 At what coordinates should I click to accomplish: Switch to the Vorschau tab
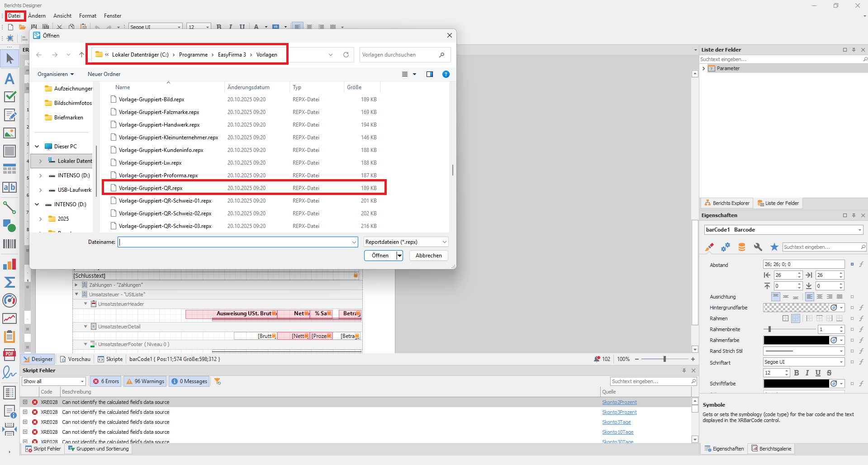(76, 359)
